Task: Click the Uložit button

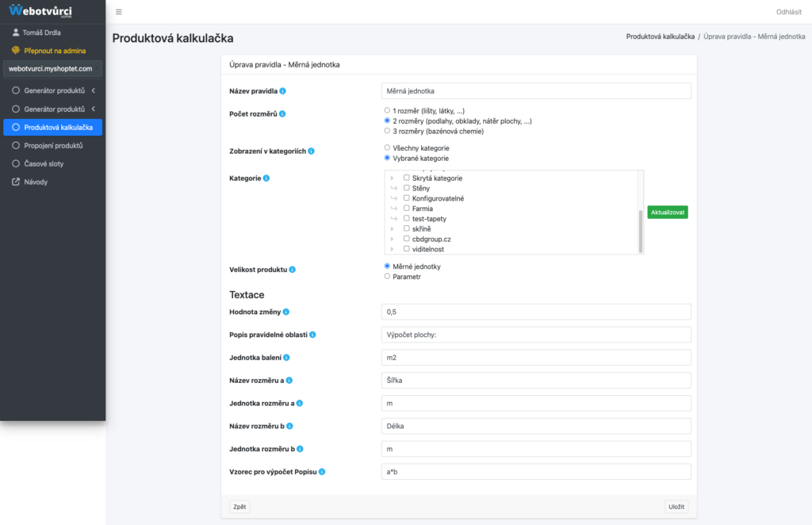Action: point(676,507)
